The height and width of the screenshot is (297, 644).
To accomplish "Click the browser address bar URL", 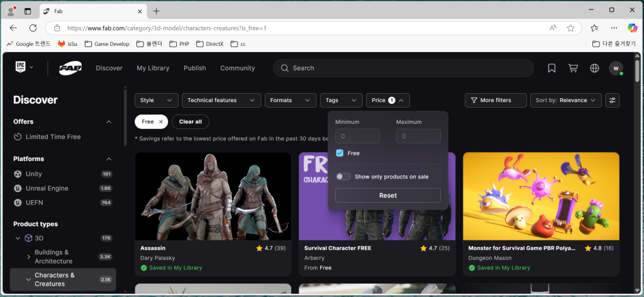I will (167, 28).
